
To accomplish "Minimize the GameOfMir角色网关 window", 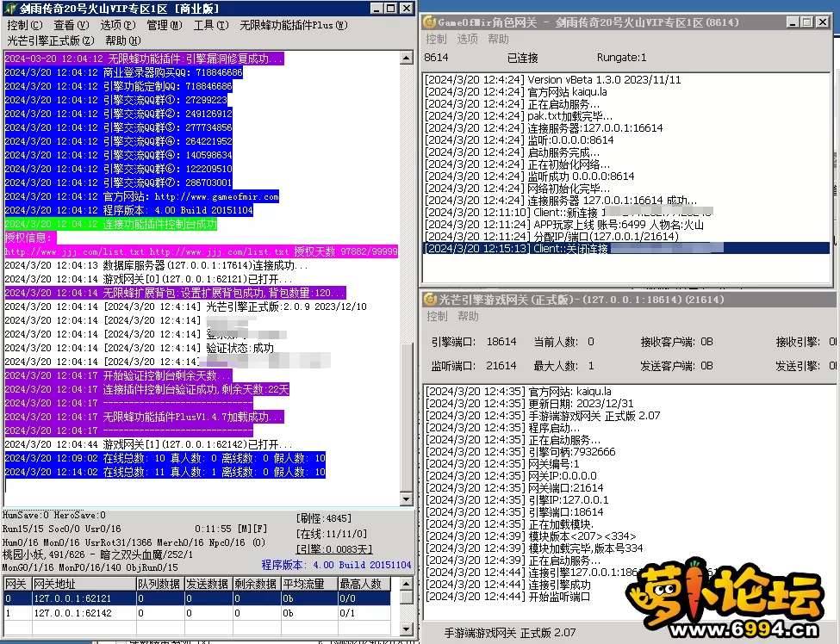I will click(x=793, y=22).
